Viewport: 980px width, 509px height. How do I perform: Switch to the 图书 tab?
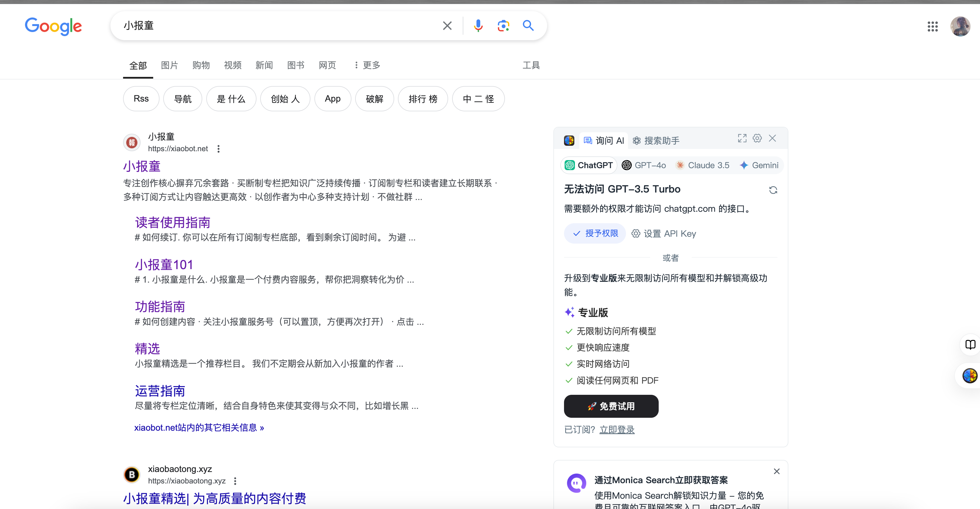(x=295, y=65)
